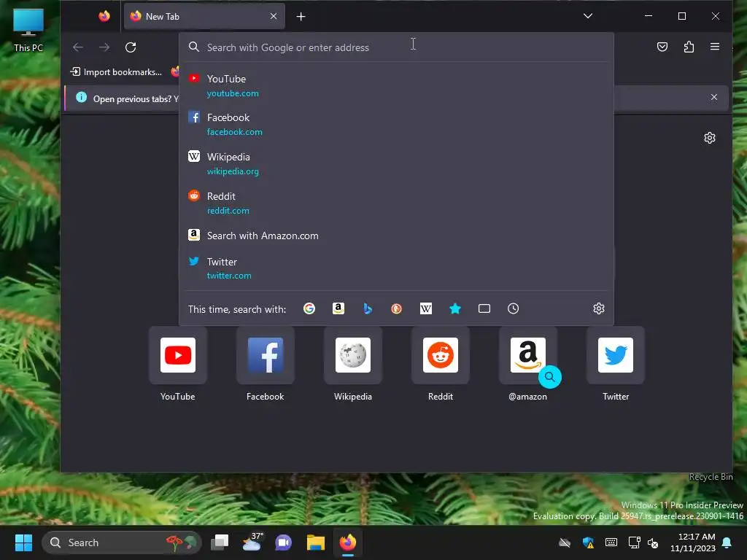Open the Windows Start menu
The height and width of the screenshot is (560, 747).
23,542
